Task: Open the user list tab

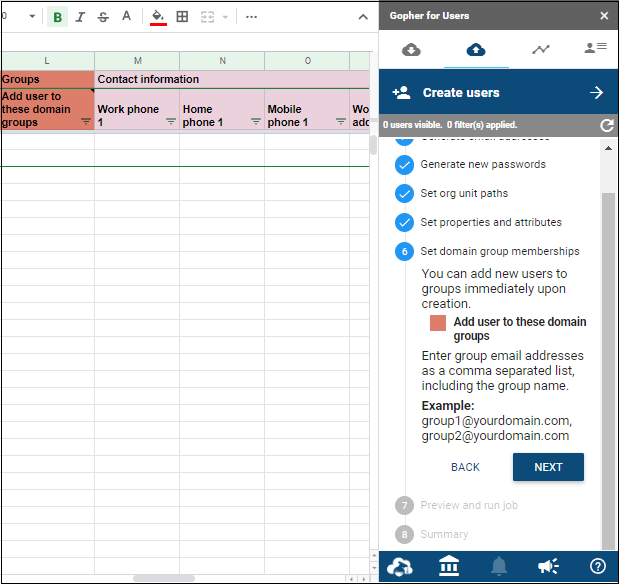Action: click(595, 48)
